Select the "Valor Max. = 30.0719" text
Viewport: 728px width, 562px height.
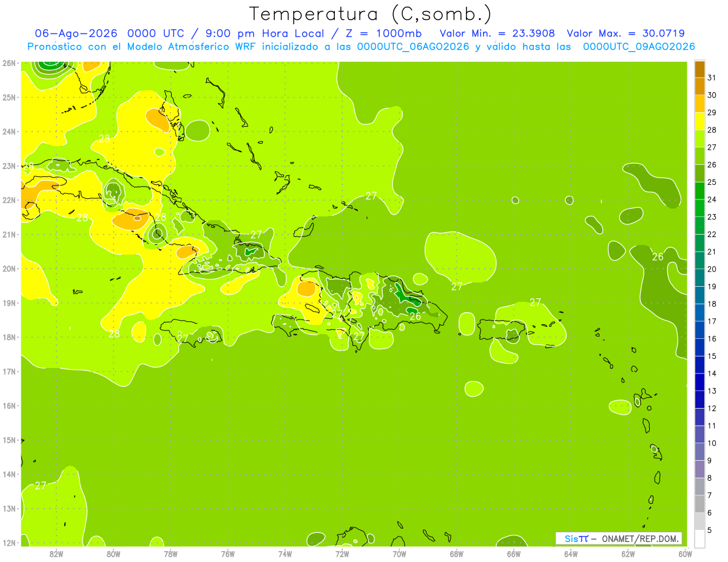[x=625, y=33]
